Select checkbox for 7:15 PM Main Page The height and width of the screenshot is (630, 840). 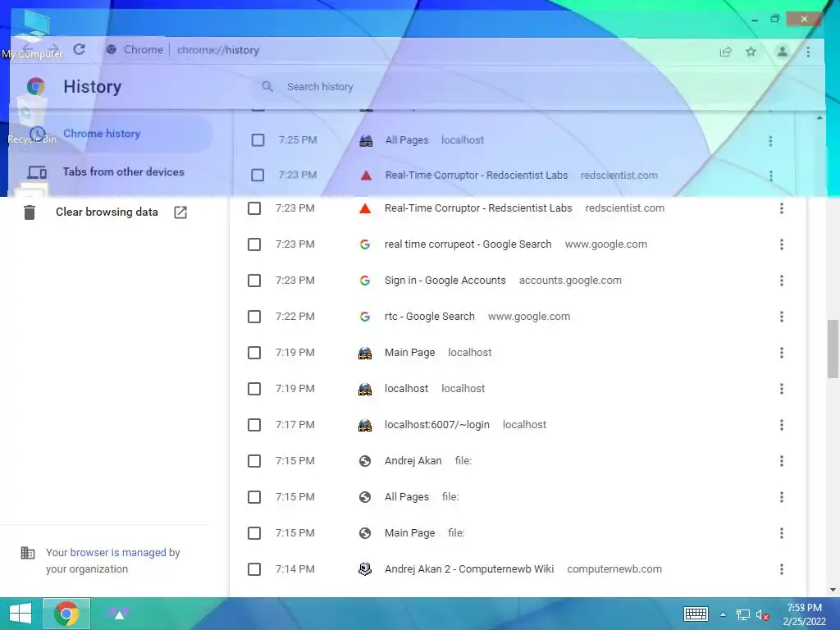(x=254, y=533)
